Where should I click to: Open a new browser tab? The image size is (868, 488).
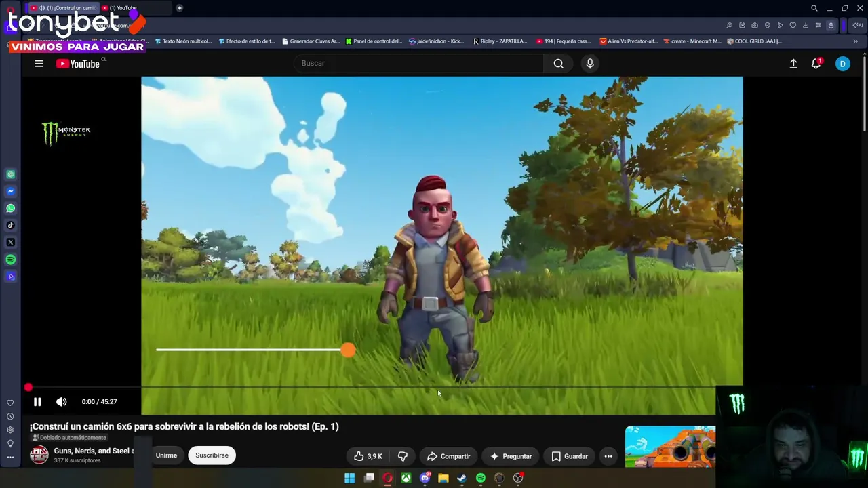coord(179,8)
